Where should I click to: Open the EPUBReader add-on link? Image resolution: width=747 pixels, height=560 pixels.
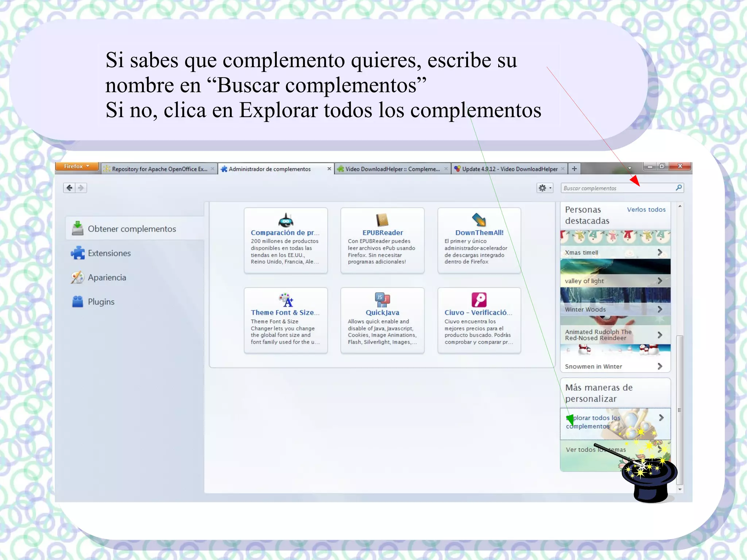tap(383, 232)
